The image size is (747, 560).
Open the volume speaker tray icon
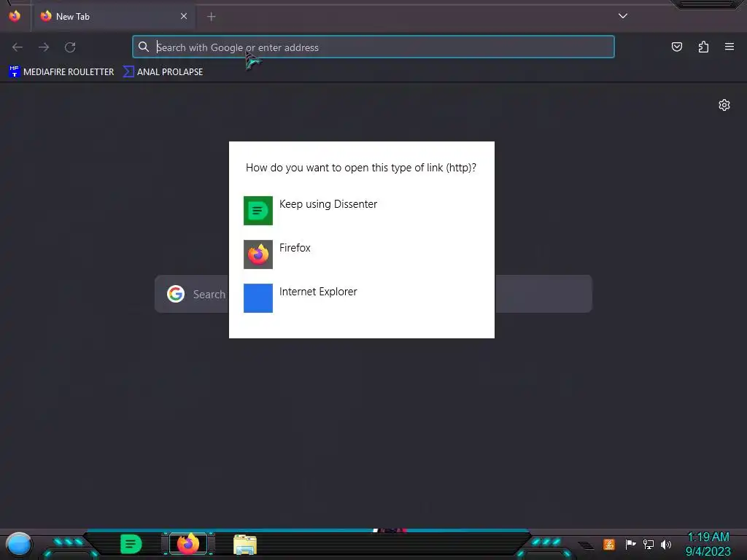click(x=666, y=544)
